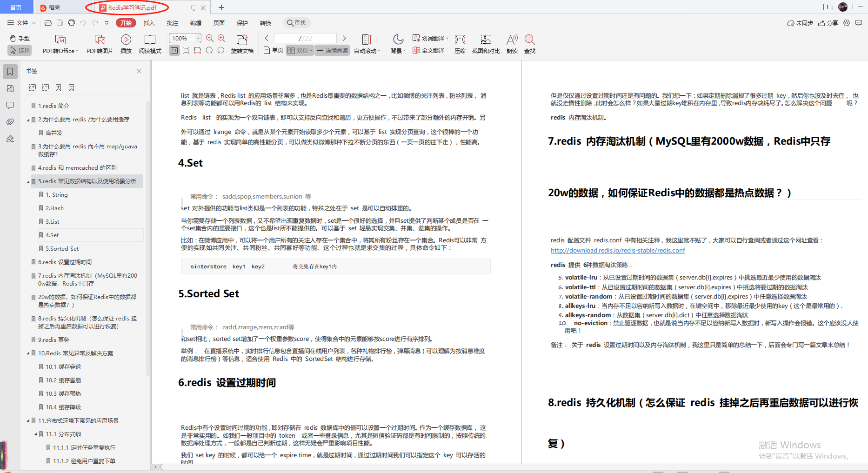Start 播放 slideshow playback
Image resolution: width=868 pixels, height=473 pixels.
pyautogui.click(x=126, y=44)
